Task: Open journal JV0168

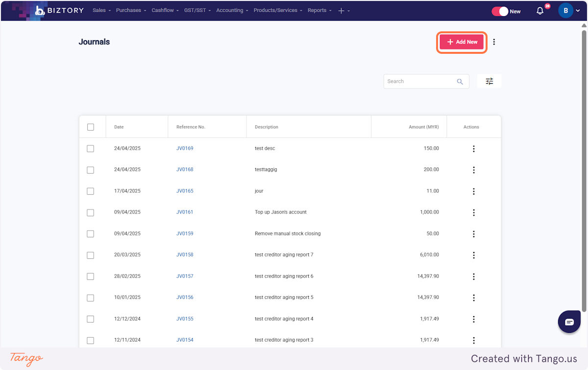Action: coord(185,169)
